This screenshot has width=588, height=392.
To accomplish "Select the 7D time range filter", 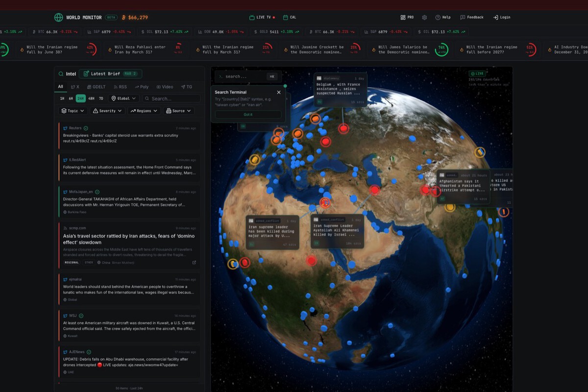I will point(101,98).
